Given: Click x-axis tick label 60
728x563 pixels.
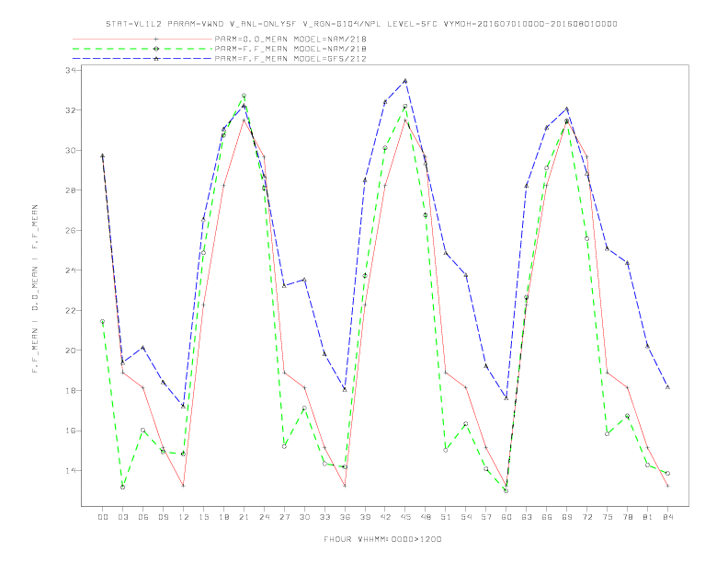Looking at the screenshot, I should pyautogui.click(x=506, y=517).
